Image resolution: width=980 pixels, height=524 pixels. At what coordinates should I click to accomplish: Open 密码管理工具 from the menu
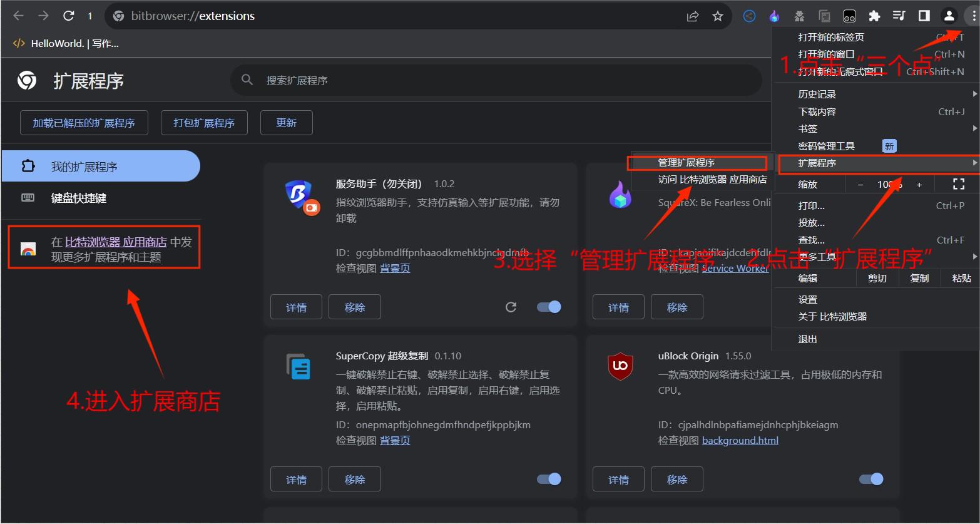876,146
